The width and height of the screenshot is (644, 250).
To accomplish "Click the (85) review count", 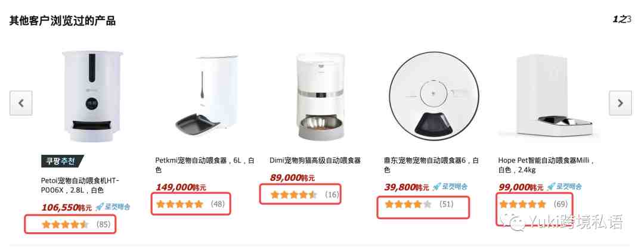I will (104, 224).
